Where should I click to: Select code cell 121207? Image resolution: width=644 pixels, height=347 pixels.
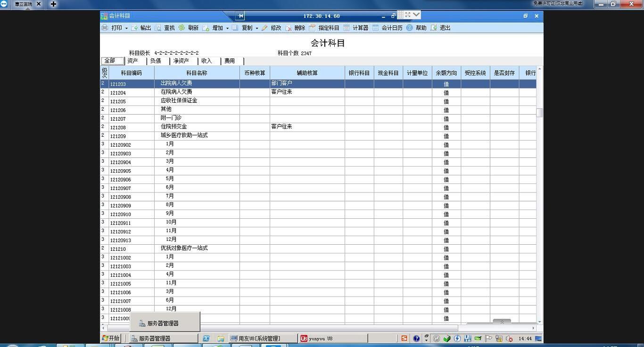click(132, 119)
